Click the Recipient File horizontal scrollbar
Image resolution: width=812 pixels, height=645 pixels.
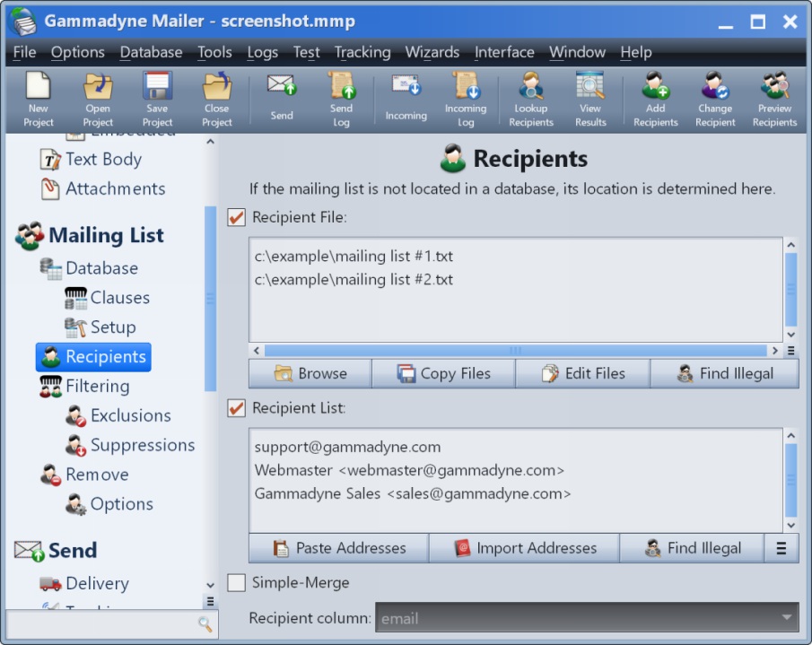(x=515, y=351)
